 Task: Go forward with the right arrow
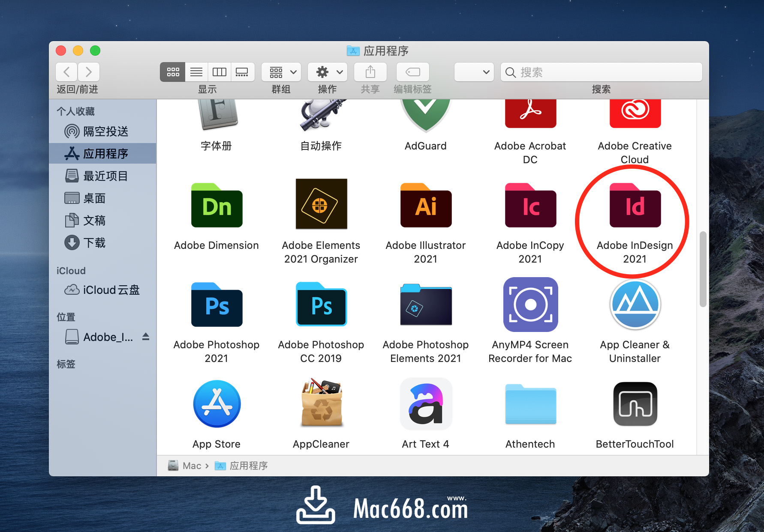89,72
